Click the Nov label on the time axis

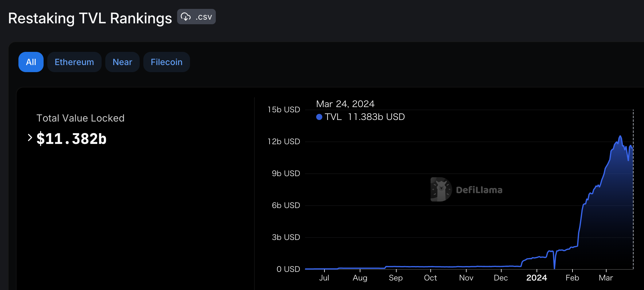466,278
